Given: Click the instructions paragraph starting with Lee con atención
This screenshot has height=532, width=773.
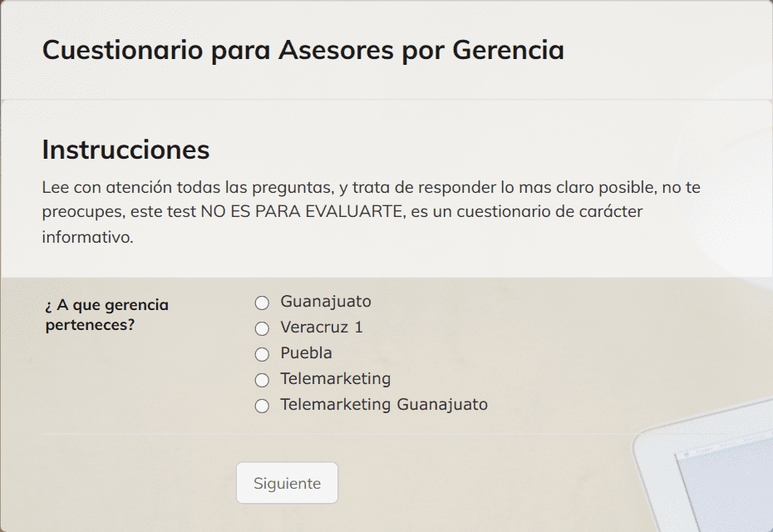Looking at the screenshot, I should 372,212.
